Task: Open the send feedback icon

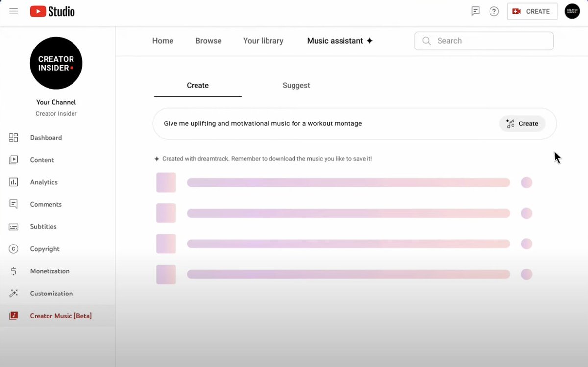Action: (475, 11)
